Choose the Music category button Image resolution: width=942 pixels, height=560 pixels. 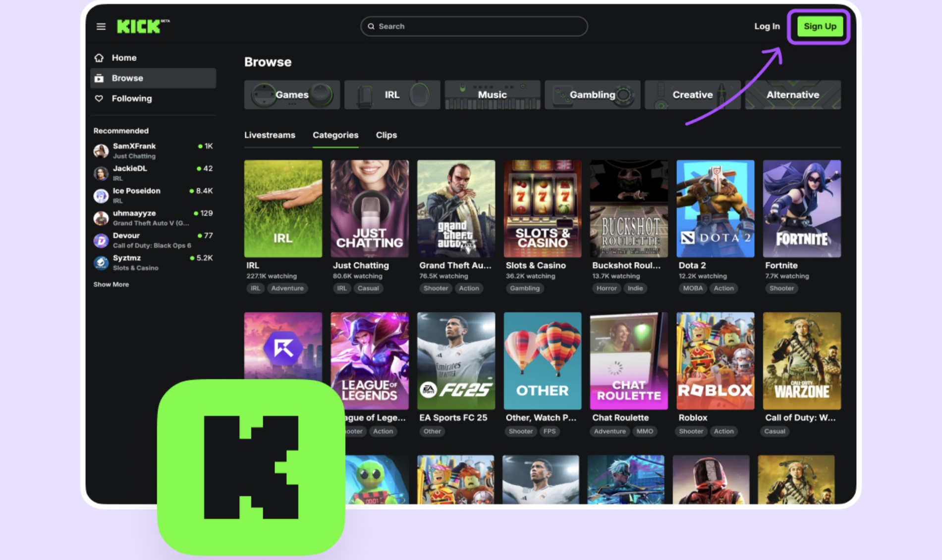coord(492,95)
